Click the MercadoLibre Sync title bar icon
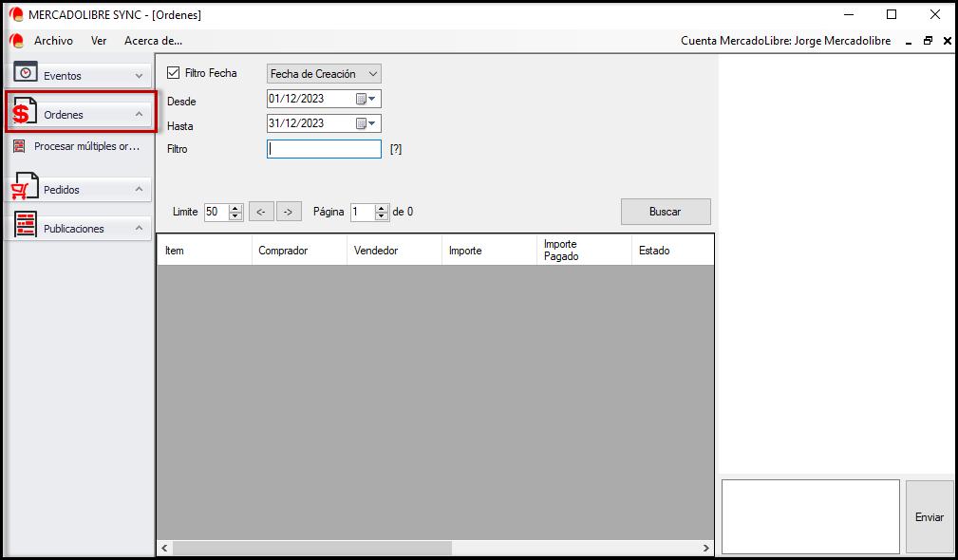 pos(16,14)
